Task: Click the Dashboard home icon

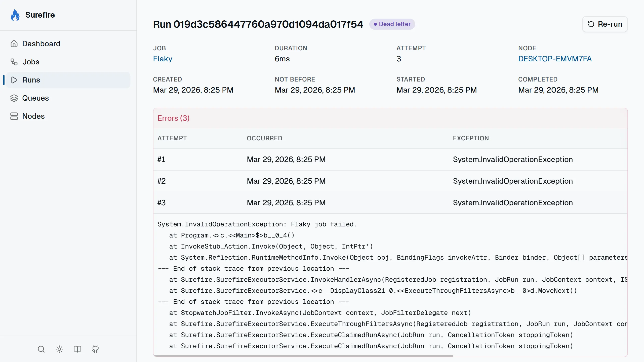Action: tap(14, 44)
